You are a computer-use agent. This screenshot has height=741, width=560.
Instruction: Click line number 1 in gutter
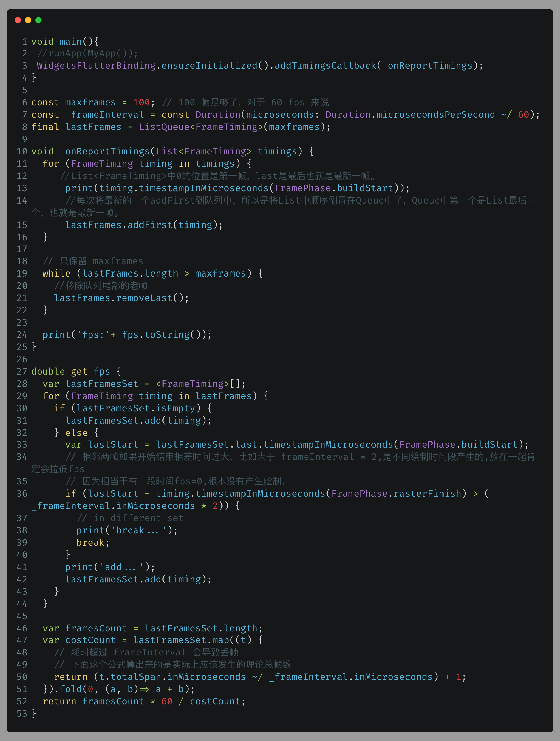[x=25, y=42]
